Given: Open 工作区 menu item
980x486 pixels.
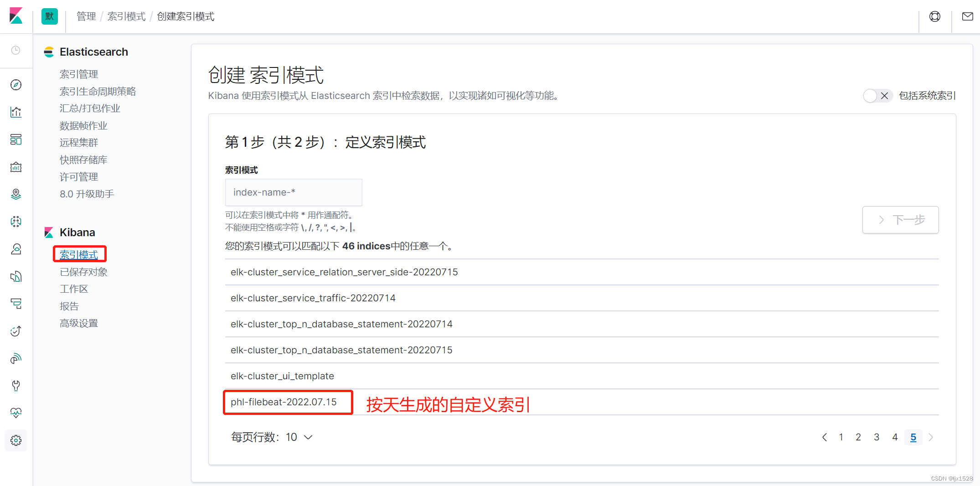Looking at the screenshot, I should point(74,289).
